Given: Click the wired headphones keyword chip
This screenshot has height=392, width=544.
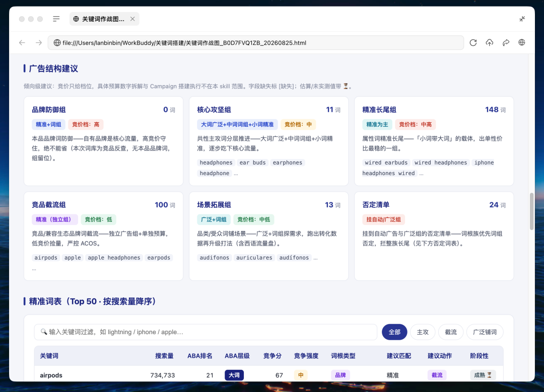Looking at the screenshot, I should pos(441,163).
